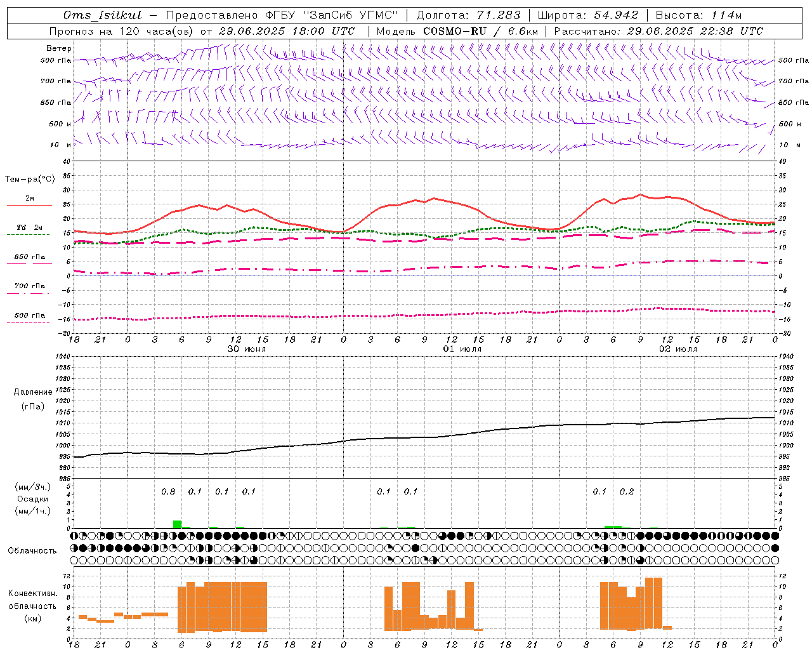Click the Облачность cloud cover label
Screen dimensions: 812x650
[32, 550]
